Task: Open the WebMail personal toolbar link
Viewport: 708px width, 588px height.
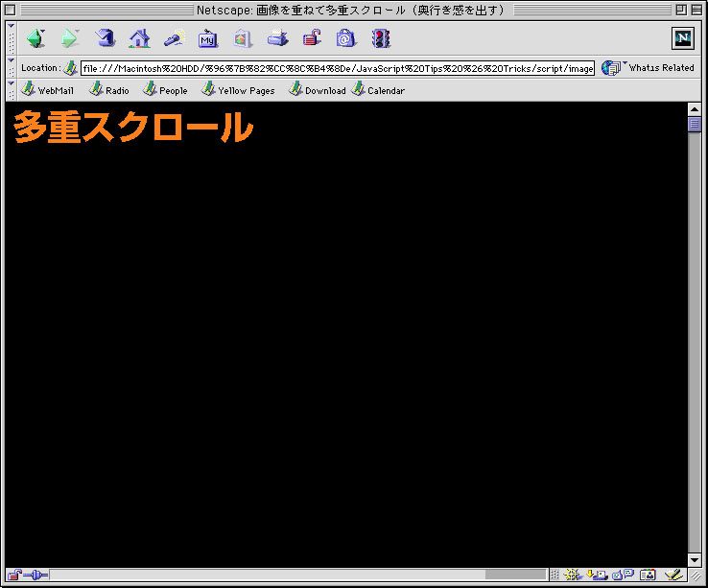Action: coord(47,90)
